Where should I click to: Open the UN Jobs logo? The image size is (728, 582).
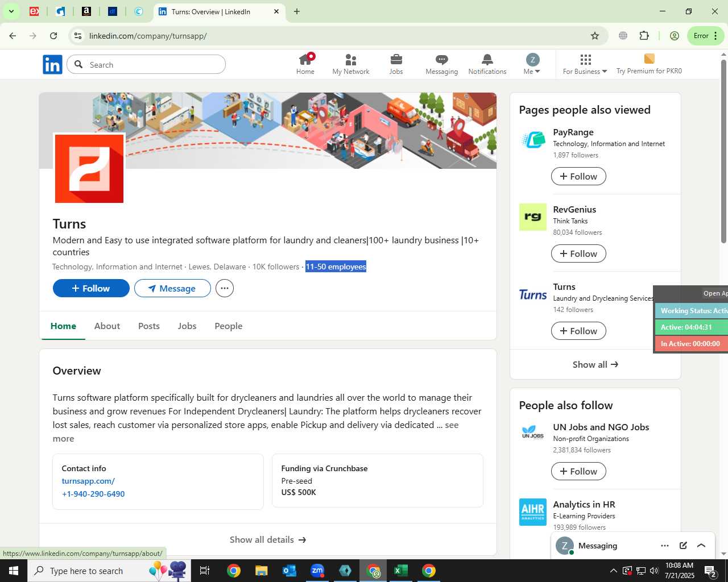[x=533, y=433]
